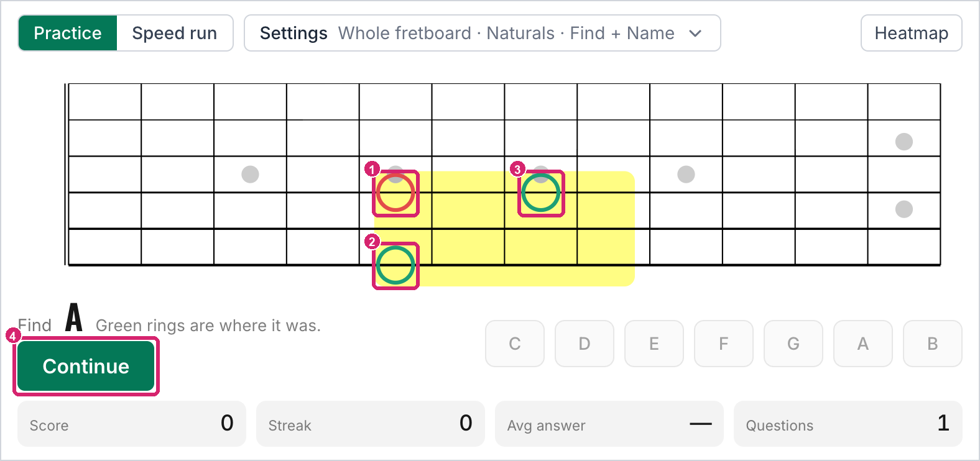This screenshot has width=980, height=461.
Task: Click the fret marker dot at fret three
Action: [250, 175]
